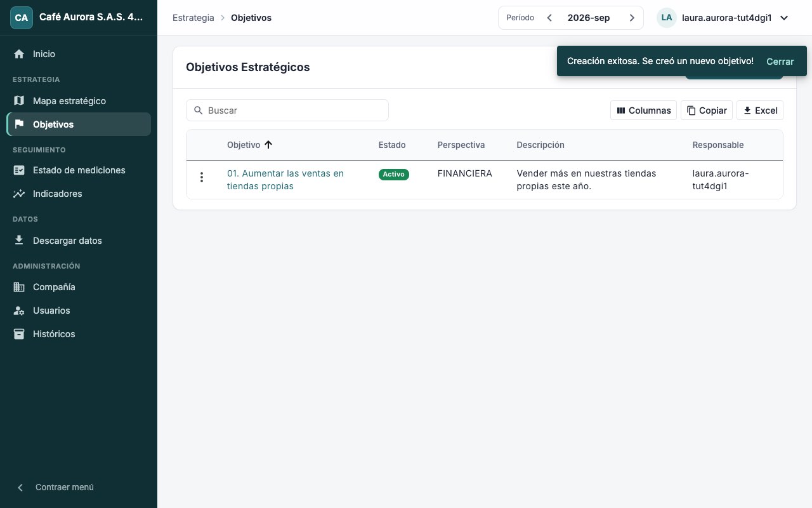Sort by Estado column header

coord(392,145)
